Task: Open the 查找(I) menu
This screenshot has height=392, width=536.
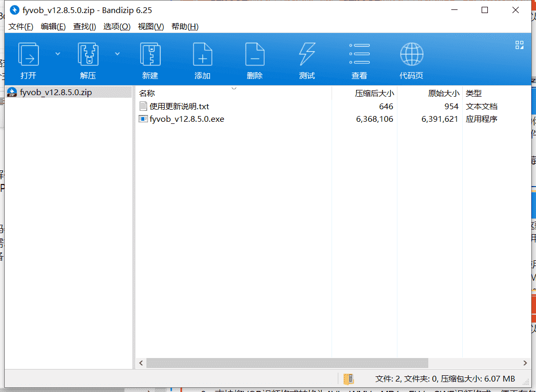Action: click(x=84, y=27)
